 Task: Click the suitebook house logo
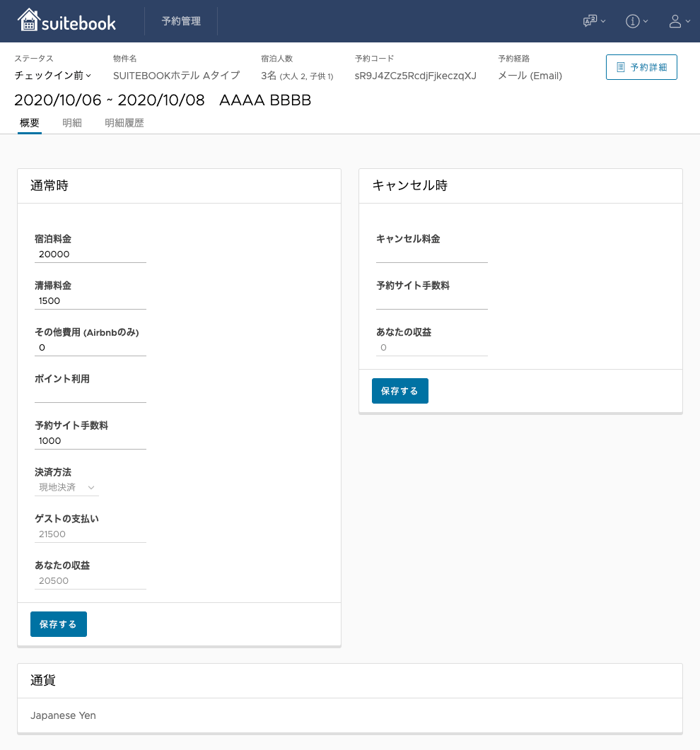coord(66,20)
